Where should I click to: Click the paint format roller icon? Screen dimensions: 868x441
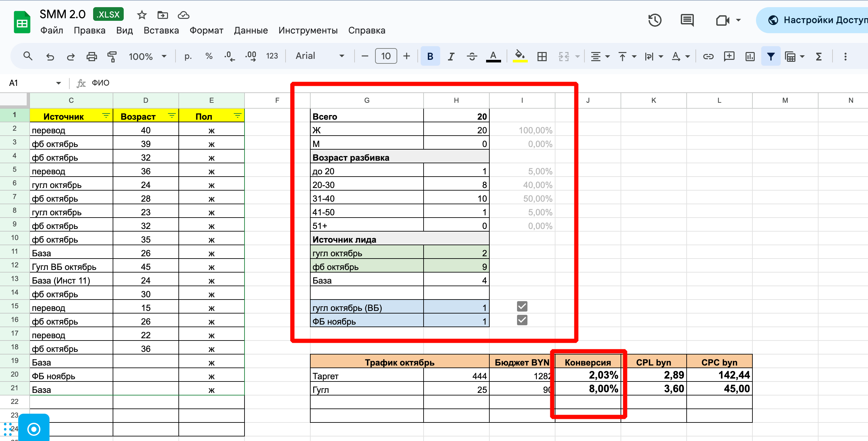112,56
